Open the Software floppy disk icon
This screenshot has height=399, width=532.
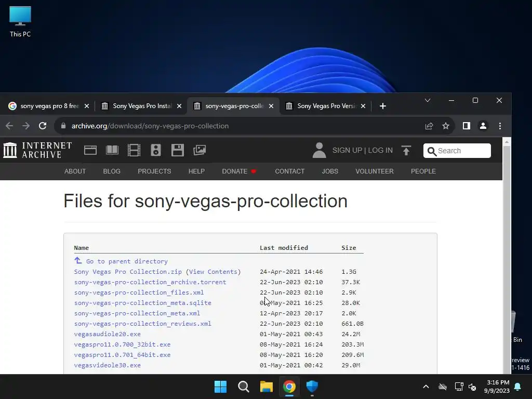[178, 150]
